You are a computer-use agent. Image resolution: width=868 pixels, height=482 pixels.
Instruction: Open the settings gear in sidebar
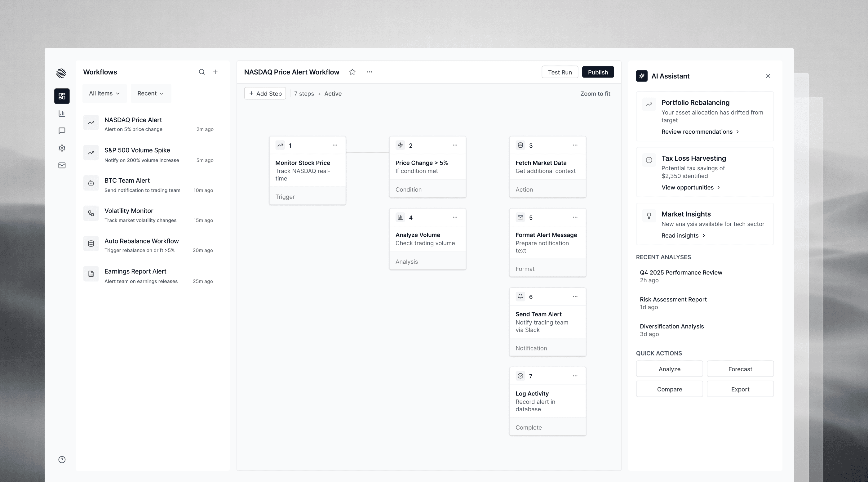[x=62, y=148]
